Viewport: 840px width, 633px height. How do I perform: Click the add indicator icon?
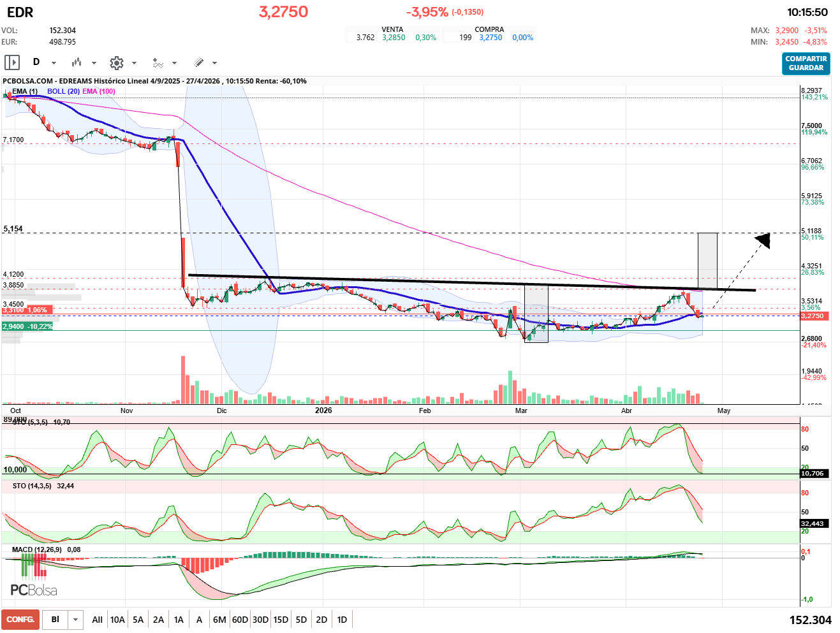click(x=158, y=62)
